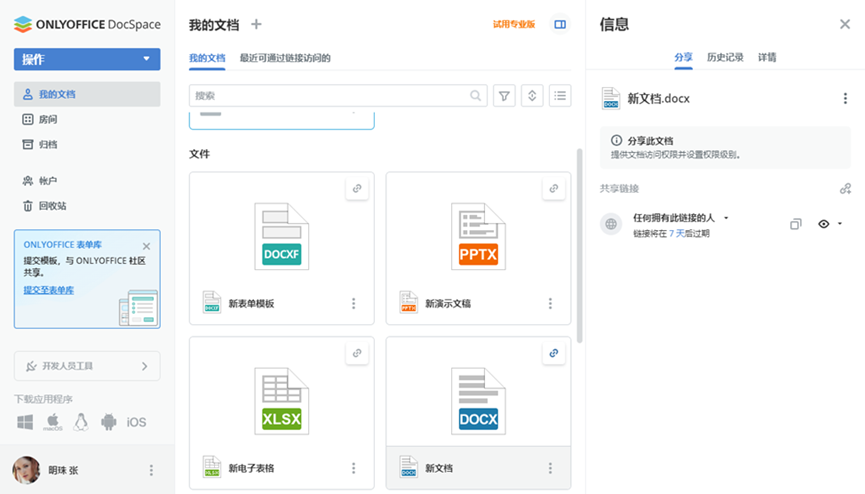The image size is (865, 494).
Task: Open the sort options
Action: tap(532, 95)
